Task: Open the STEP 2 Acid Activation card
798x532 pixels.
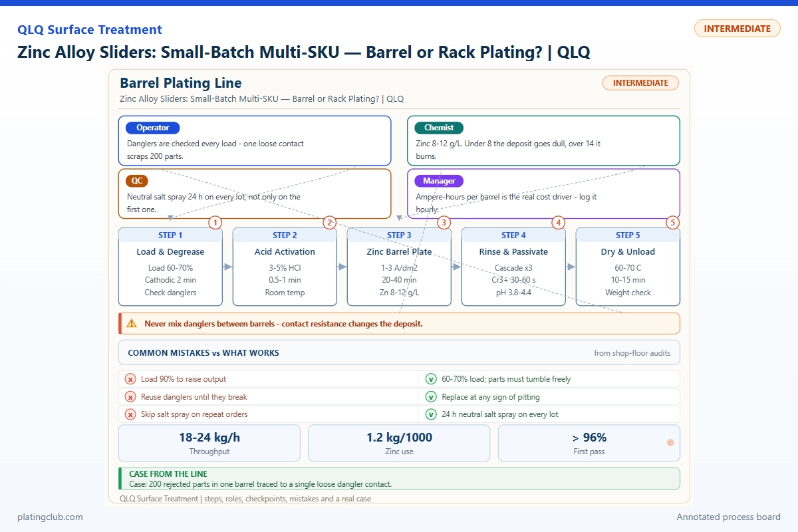Action: point(285,267)
